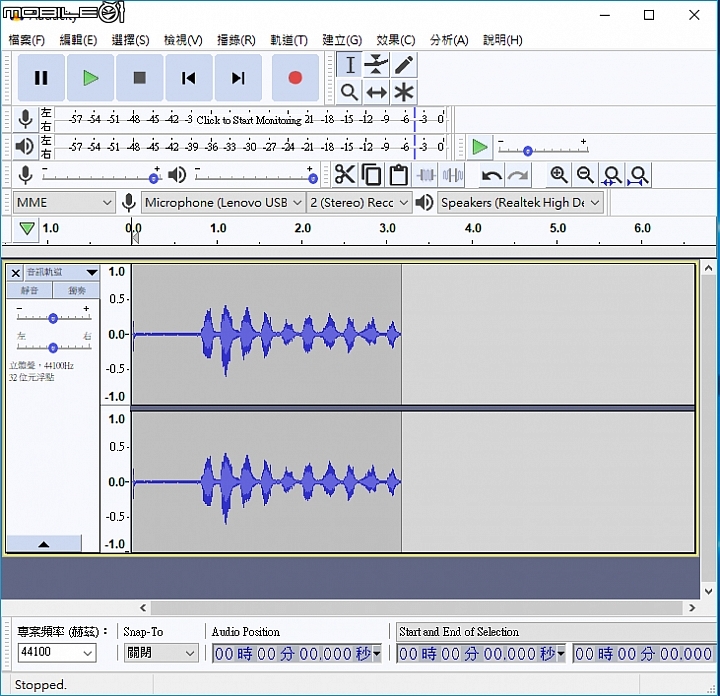Adjust the track gain slider

(x=54, y=317)
